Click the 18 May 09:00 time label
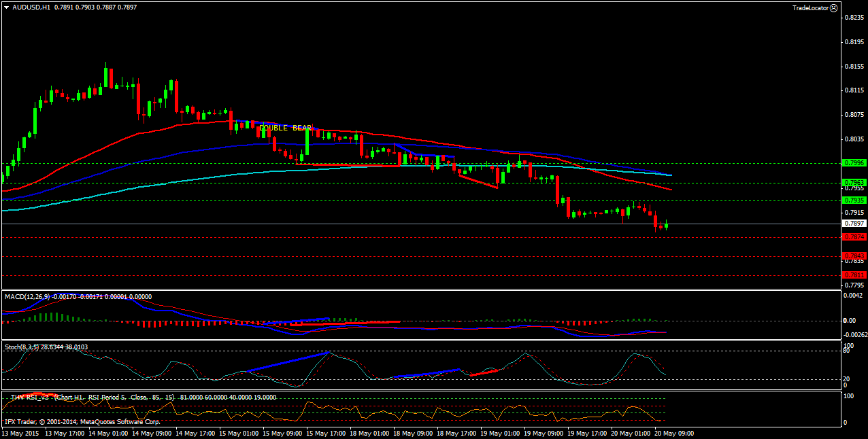Image resolution: width=868 pixels, height=439 pixels. pyautogui.click(x=412, y=433)
